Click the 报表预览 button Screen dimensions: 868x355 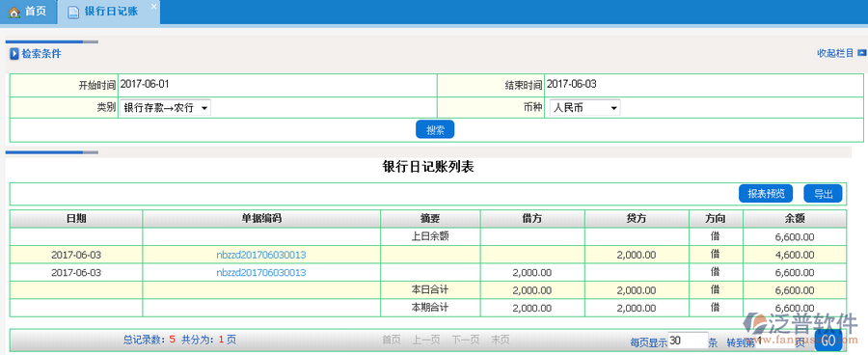[766, 194]
